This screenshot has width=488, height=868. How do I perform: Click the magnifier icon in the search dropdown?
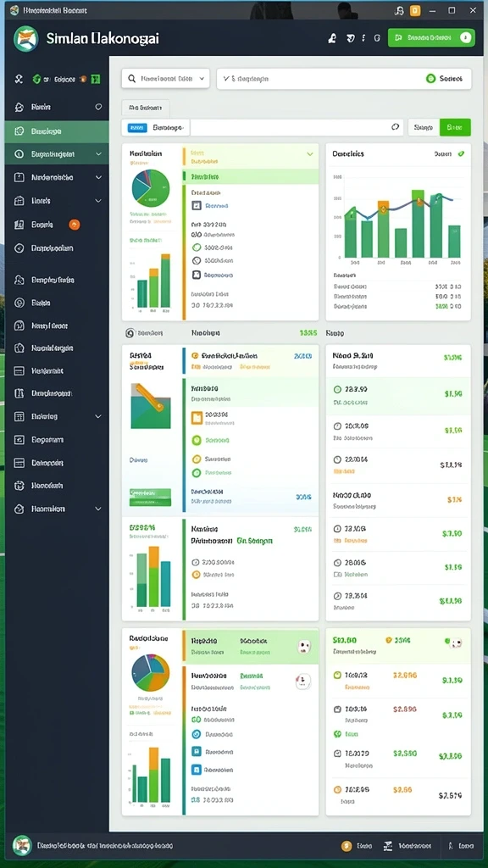tap(131, 79)
